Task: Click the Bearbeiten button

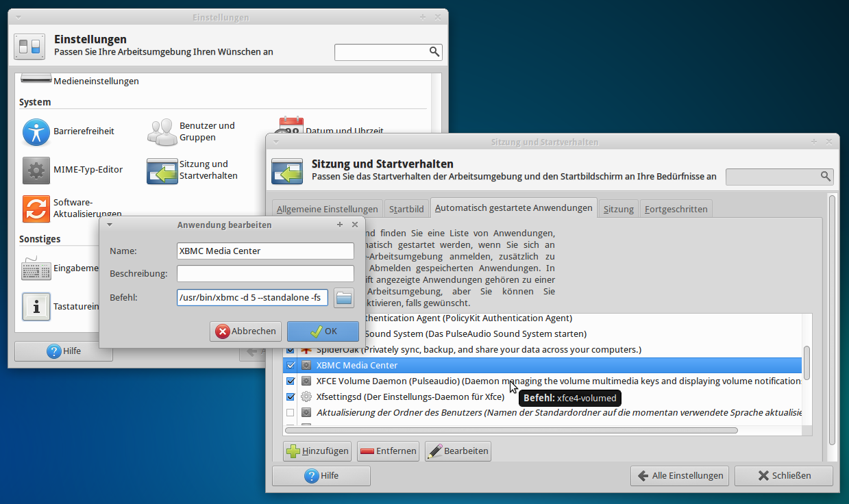Action: pos(458,451)
